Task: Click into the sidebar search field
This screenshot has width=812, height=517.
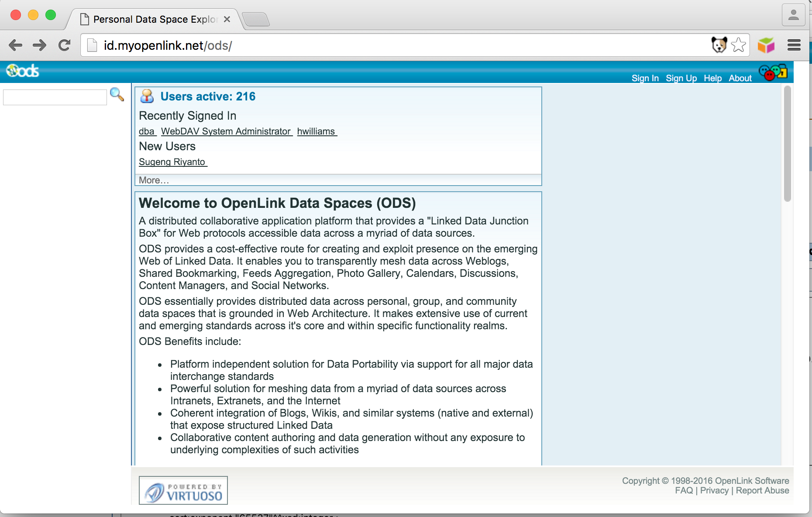Action: point(55,97)
